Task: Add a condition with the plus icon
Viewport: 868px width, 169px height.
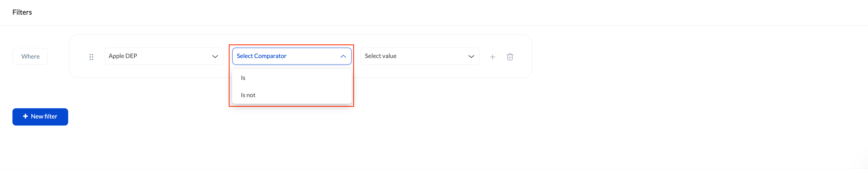Action: (x=492, y=57)
